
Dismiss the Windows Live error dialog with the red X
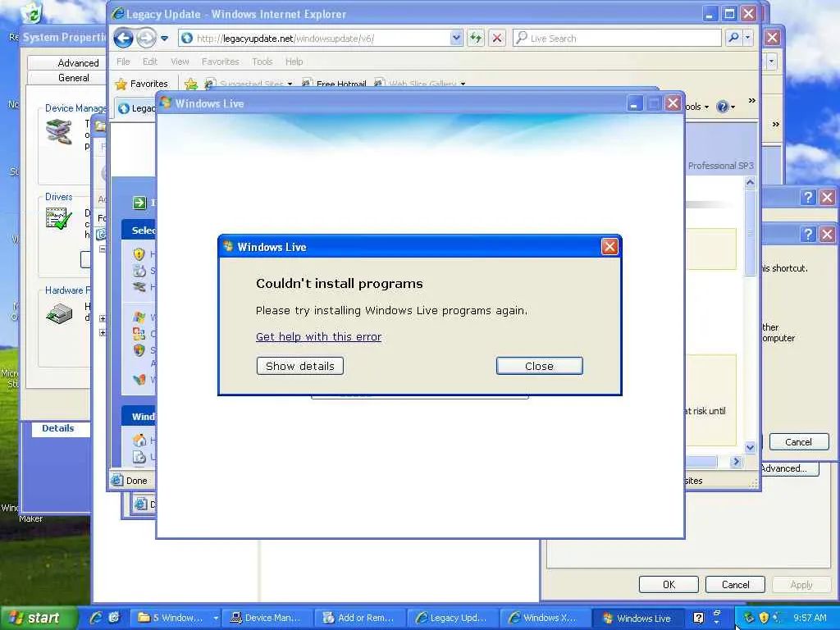(x=609, y=246)
